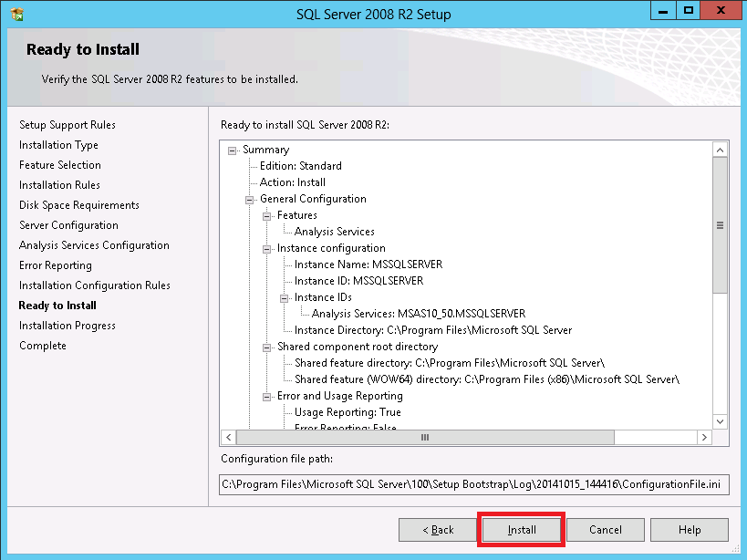Go back with the Back button
The image size is (747, 560).
[438, 530]
